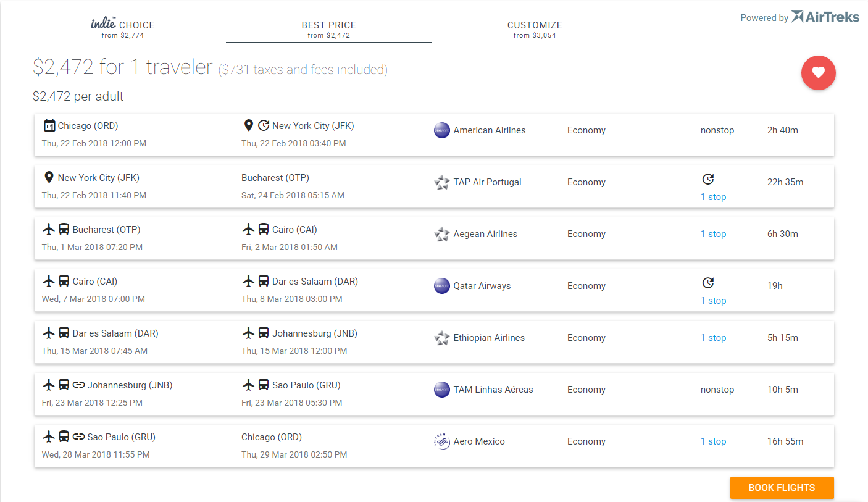The height and width of the screenshot is (502, 868).
Task: Click the location pin on the JFK departure row
Action: click(49, 178)
